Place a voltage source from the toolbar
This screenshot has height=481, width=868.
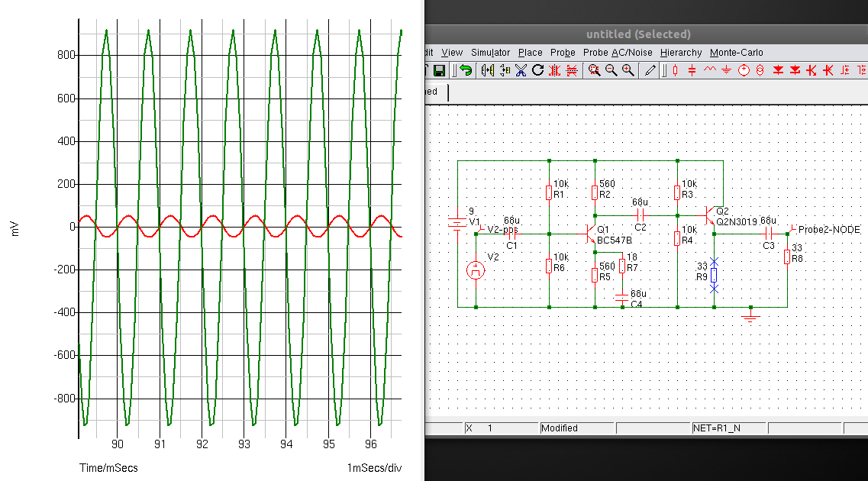(743, 70)
